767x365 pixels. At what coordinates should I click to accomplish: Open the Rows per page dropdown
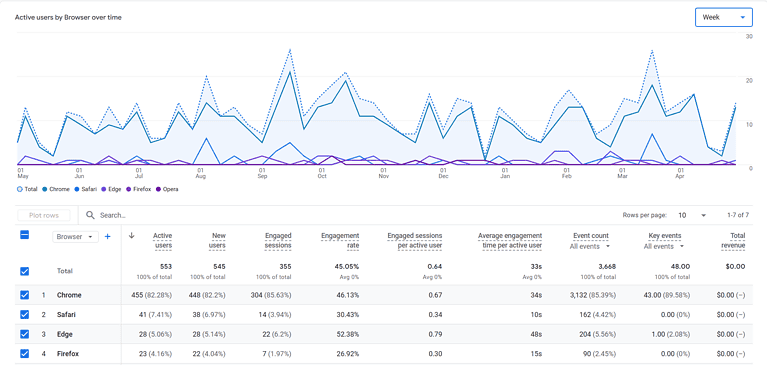click(x=692, y=215)
